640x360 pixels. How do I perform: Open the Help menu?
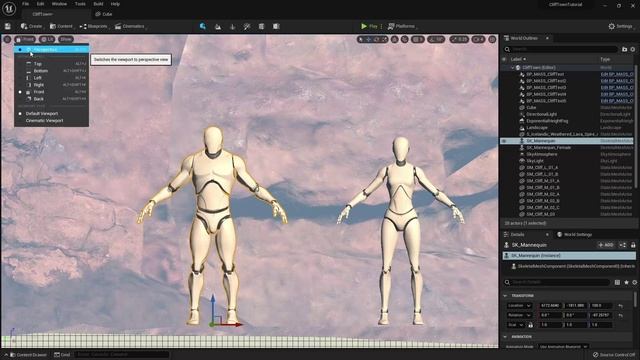(x=116, y=4)
